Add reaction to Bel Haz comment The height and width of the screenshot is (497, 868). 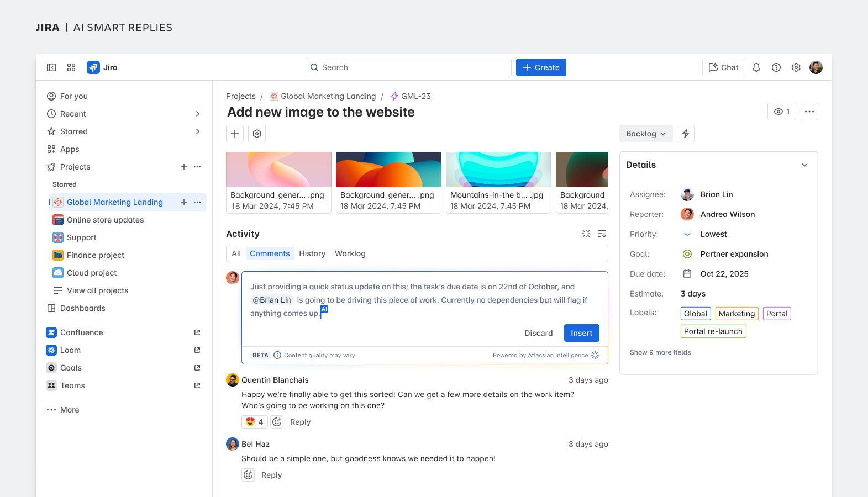pos(248,475)
